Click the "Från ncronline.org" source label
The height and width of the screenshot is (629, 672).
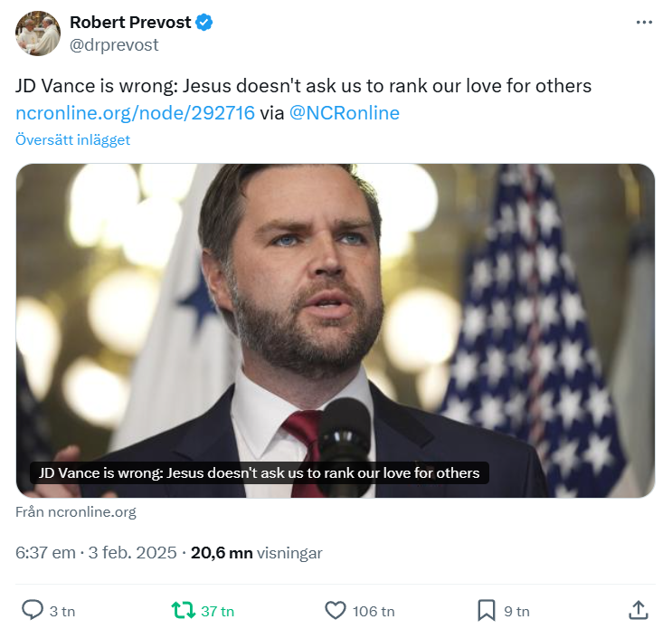click(76, 511)
